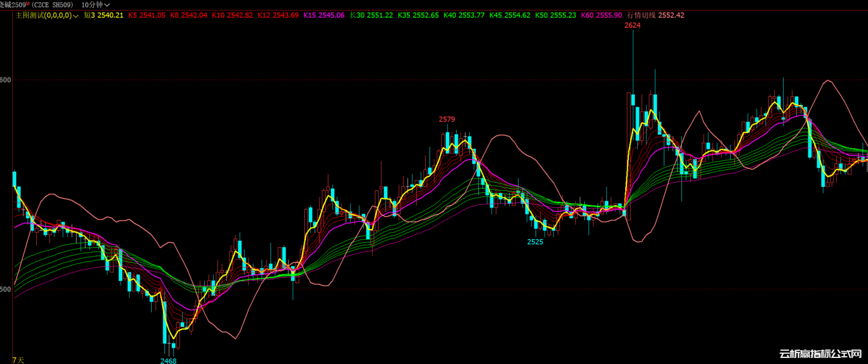Viewport: 868px width, 364px height.
Task: Click the 2624 high price marker
Action: 632,25
